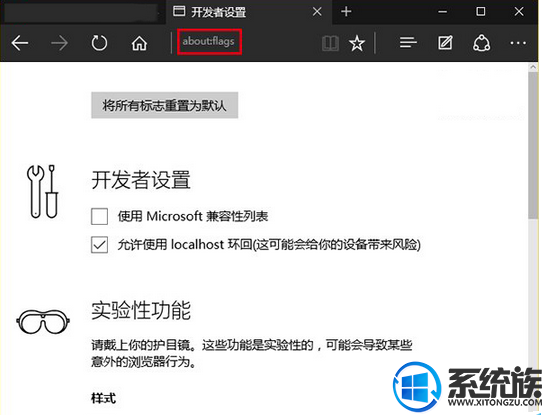Click the about:flags address bar
Viewport: 542px width, 415px height.
209,41
